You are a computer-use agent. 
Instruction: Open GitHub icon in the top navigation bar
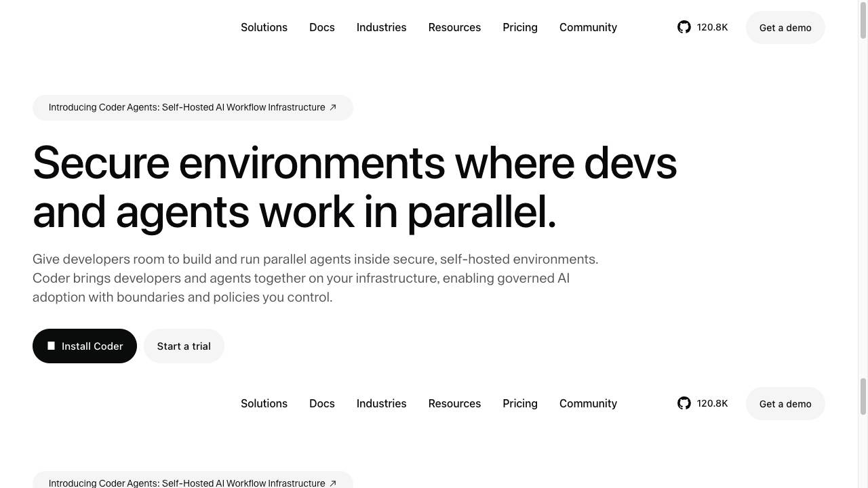pyautogui.click(x=684, y=27)
